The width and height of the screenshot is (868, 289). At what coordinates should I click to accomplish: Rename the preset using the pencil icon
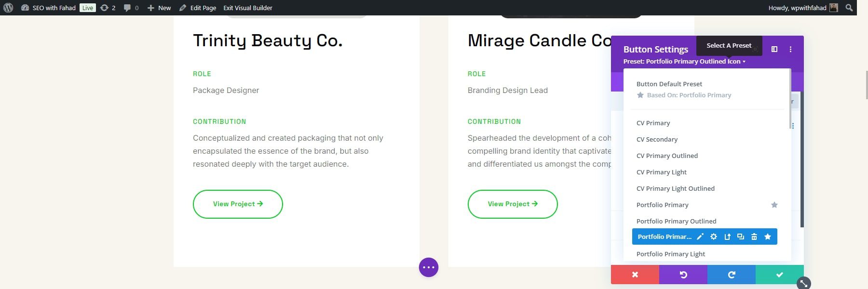click(700, 236)
